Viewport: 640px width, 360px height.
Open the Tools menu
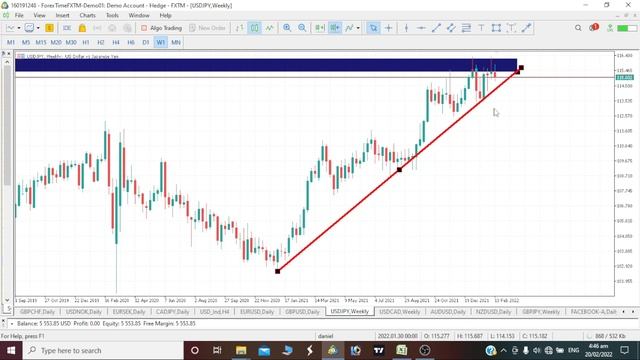[112, 15]
